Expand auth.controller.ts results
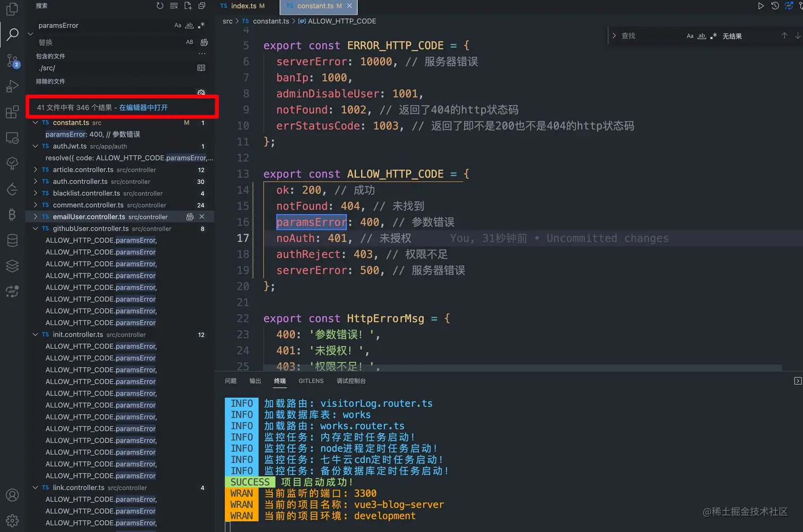The width and height of the screenshot is (803, 532). coord(36,181)
